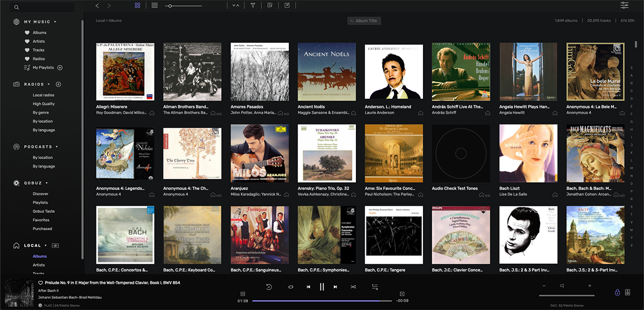Click the now-playing album artwork

click(19, 291)
